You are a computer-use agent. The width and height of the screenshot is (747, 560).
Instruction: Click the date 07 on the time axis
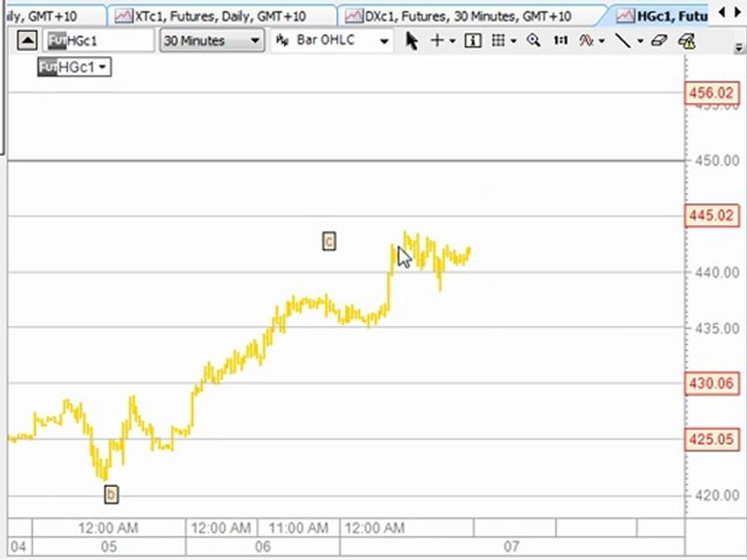pyautogui.click(x=511, y=546)
